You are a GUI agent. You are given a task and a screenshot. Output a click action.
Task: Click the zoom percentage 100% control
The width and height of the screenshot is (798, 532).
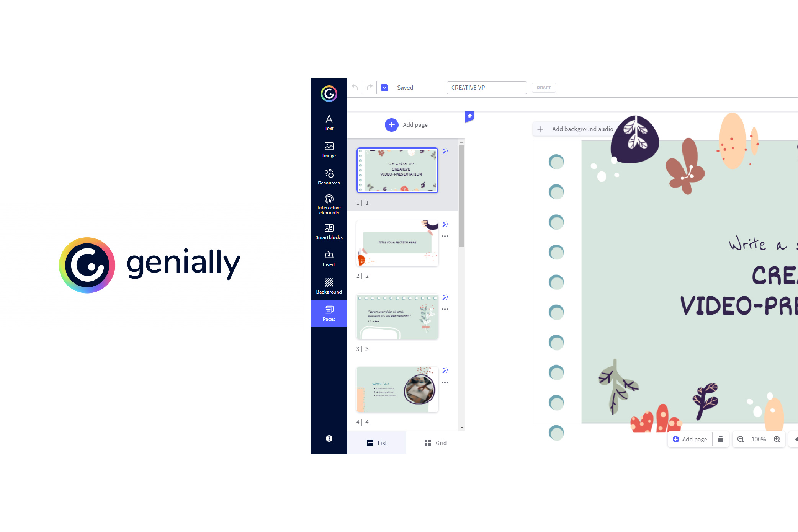click(758, 439)
